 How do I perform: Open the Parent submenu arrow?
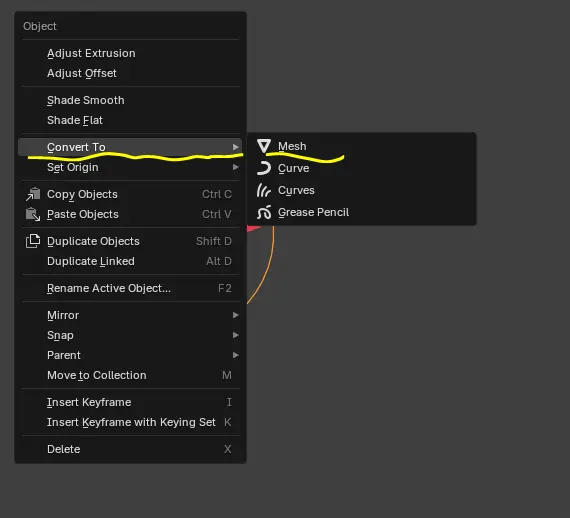(x=236, y=355)
